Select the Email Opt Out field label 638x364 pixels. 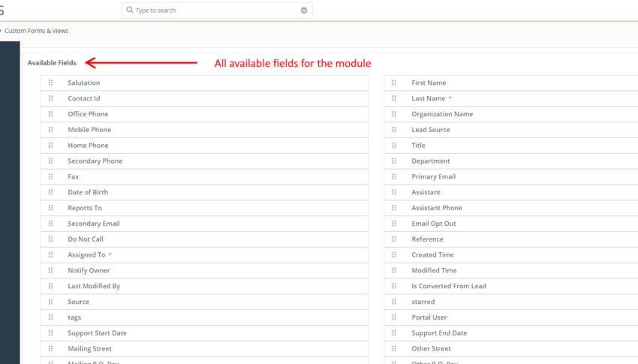click(434, 224)
